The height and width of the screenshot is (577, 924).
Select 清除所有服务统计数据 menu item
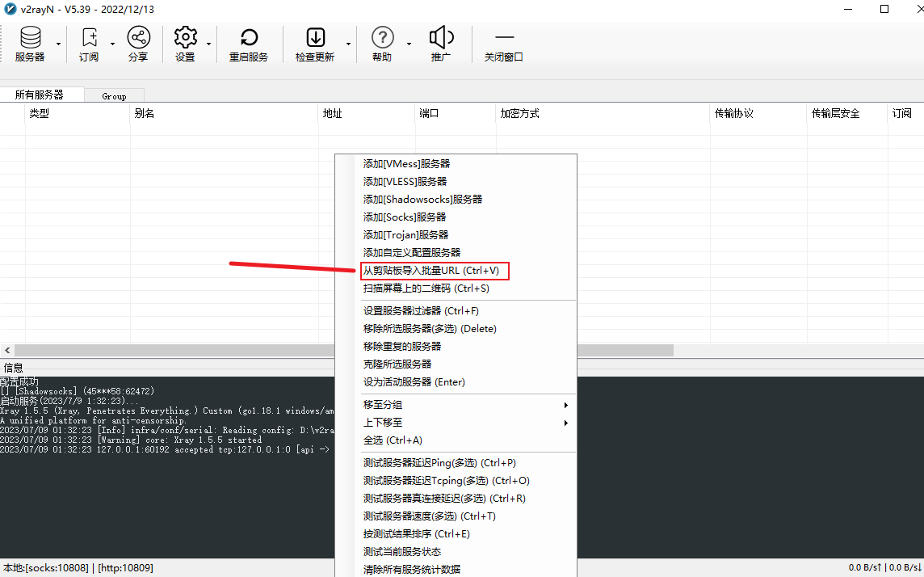[x=456, y=570]
